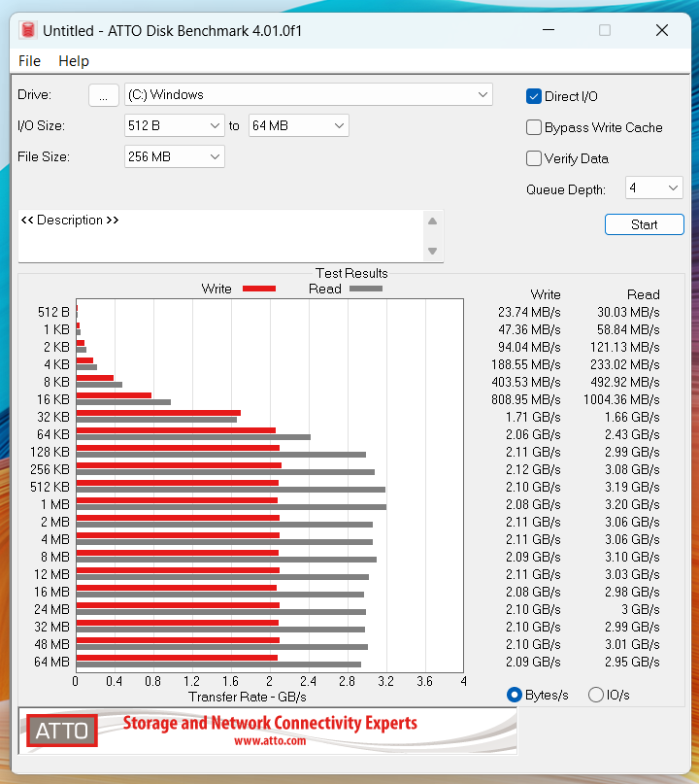The height and width of the screenshot is (784, 699).
Task: Expand the (C:) Windows drive dropdown
Action: pos(309,95)
